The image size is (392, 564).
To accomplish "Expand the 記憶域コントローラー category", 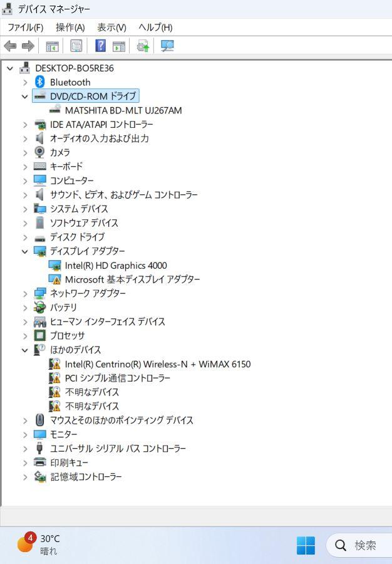I will pyautogui.click(x=25, y=477).
